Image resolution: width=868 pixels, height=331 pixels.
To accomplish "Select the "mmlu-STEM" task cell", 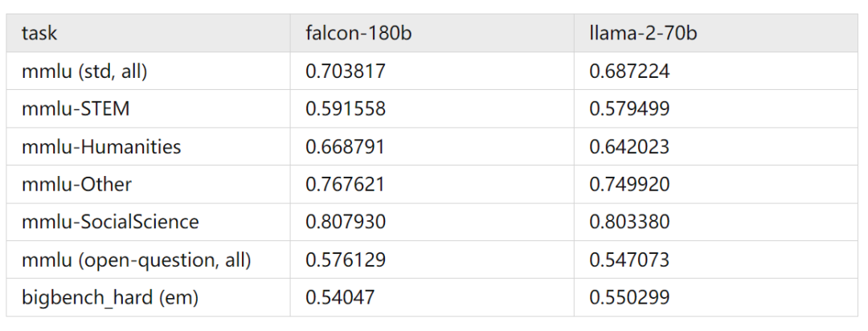I will click(x=76, y=109).
